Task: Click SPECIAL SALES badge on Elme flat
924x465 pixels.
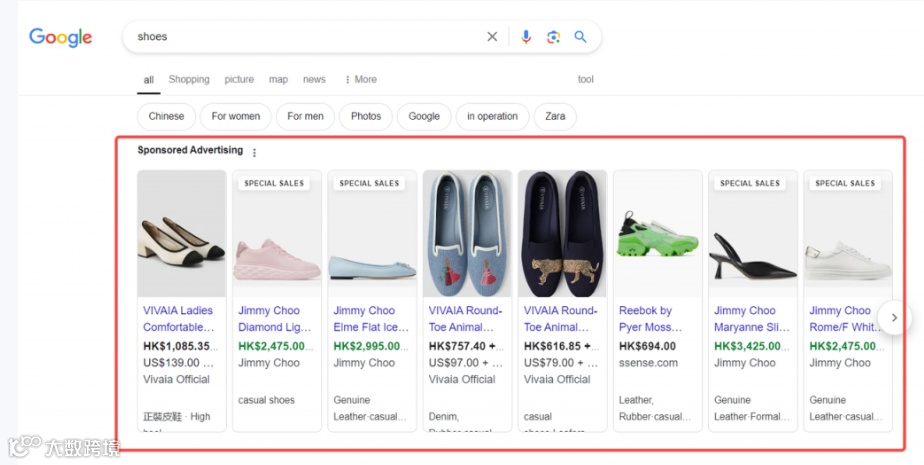Action: click(369, 183)
